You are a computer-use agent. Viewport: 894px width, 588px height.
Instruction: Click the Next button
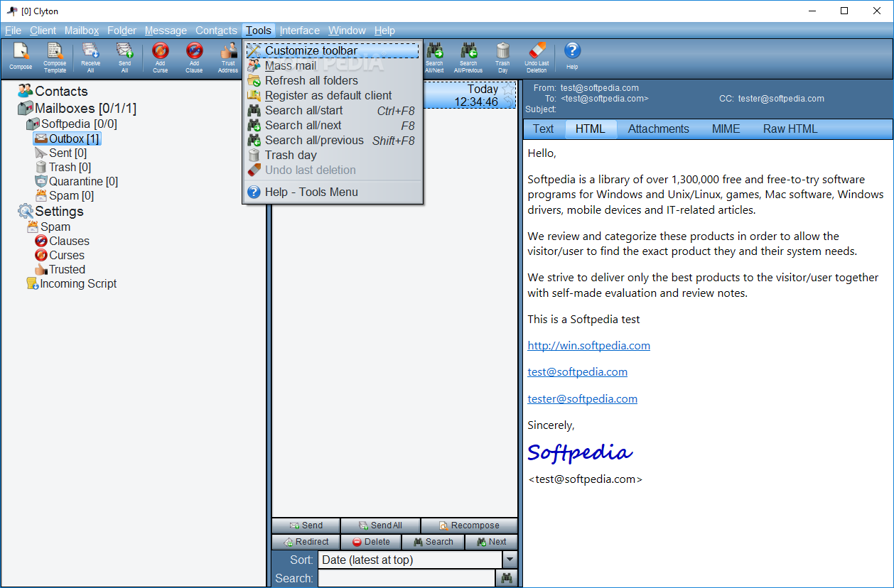(491, 542)
